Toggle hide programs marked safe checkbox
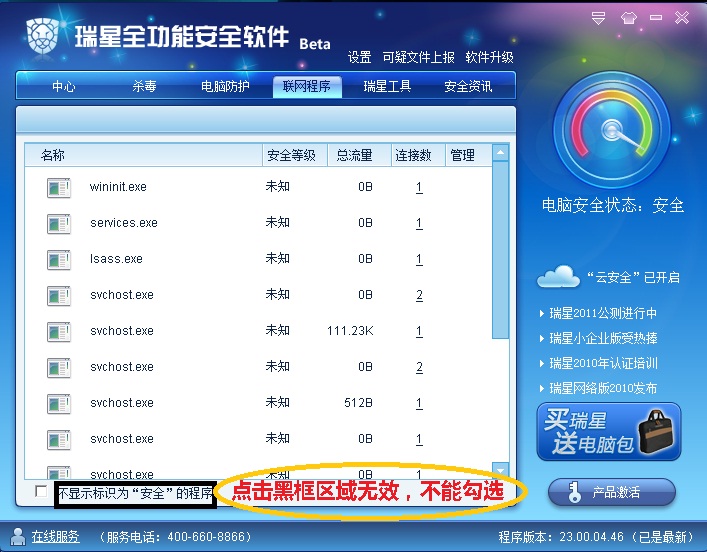The image size is (707, 552). coord(41,491)
